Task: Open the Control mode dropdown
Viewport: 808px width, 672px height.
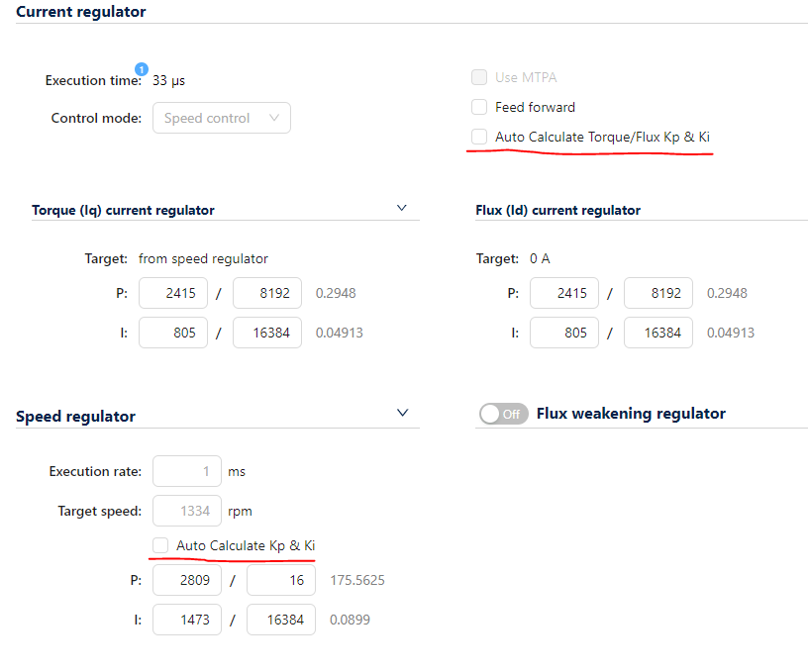Action: [x=221, y=118]
